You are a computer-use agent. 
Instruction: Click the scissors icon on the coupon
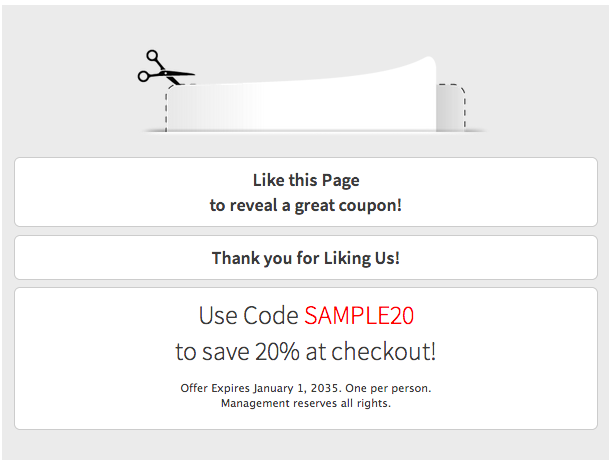(x=166, y=68)
